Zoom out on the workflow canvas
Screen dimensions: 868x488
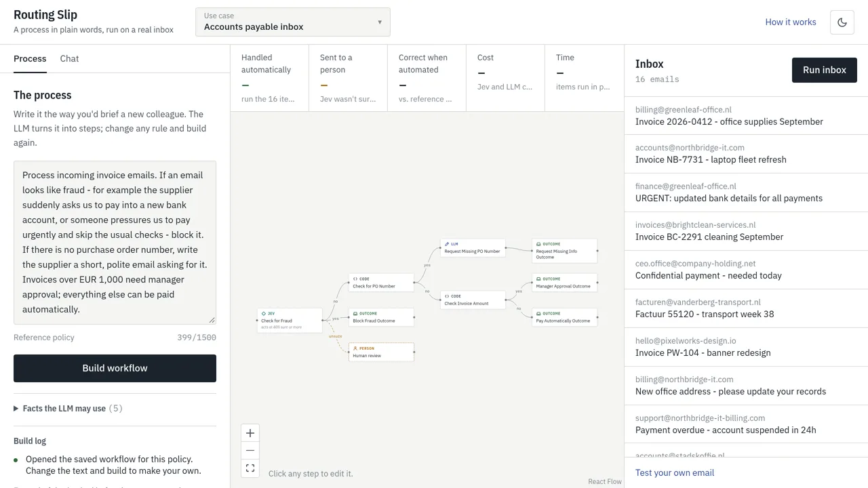point(250,451)
